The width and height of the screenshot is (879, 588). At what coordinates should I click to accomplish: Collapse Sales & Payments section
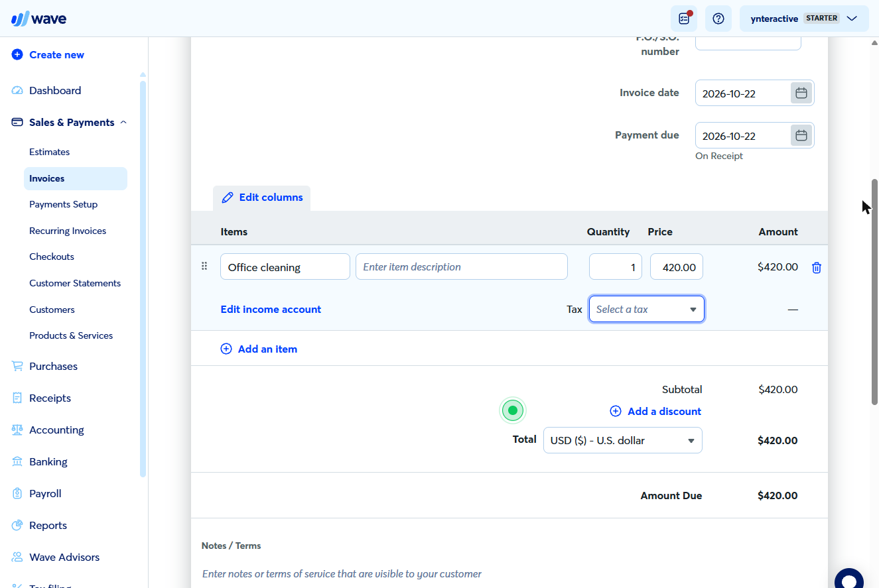pyautogui.click(x=123, y=123)
